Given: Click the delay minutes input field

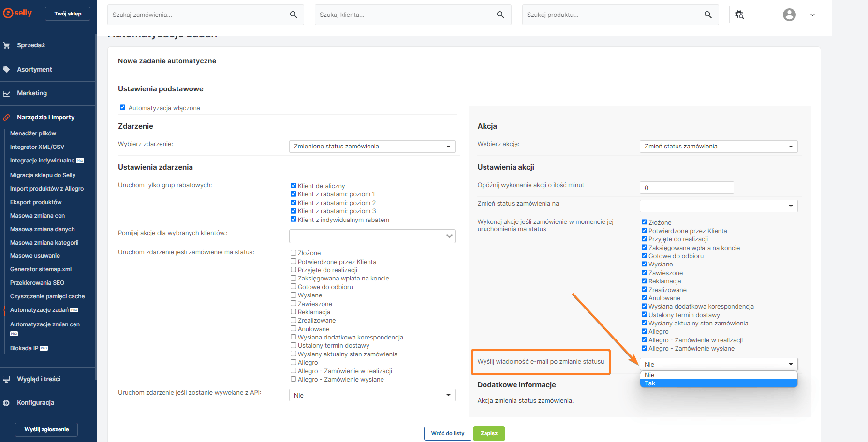Looking at the screenshot, I should [686, 188].
